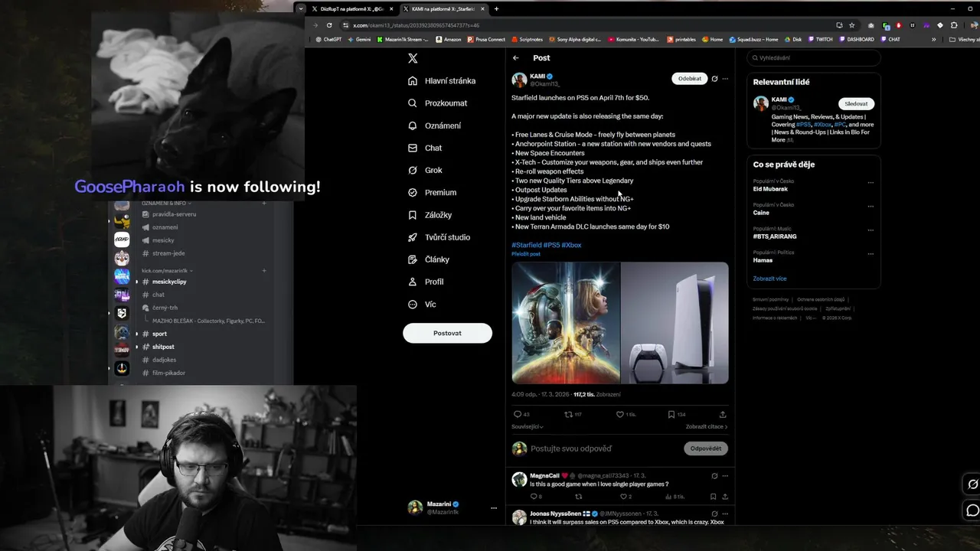Open the Víc more menu
The height and width of the screenshot is (551, 980).
[x=422, y=304]
